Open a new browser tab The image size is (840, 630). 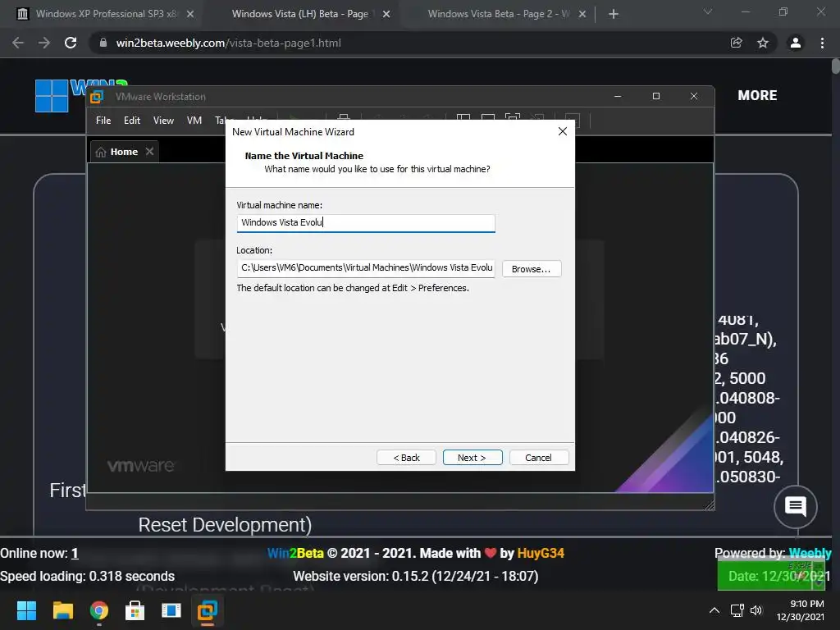tap(614, 15)
